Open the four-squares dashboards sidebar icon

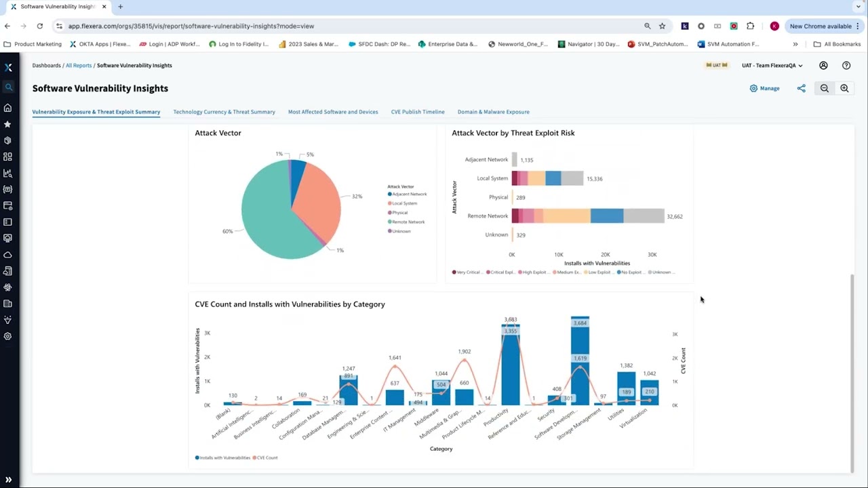click(8, 157)
